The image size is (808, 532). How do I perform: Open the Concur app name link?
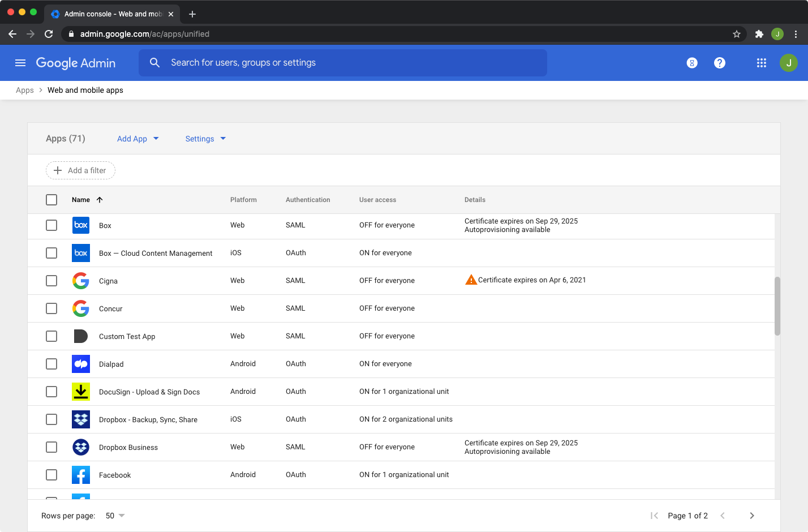coord(110,308)
